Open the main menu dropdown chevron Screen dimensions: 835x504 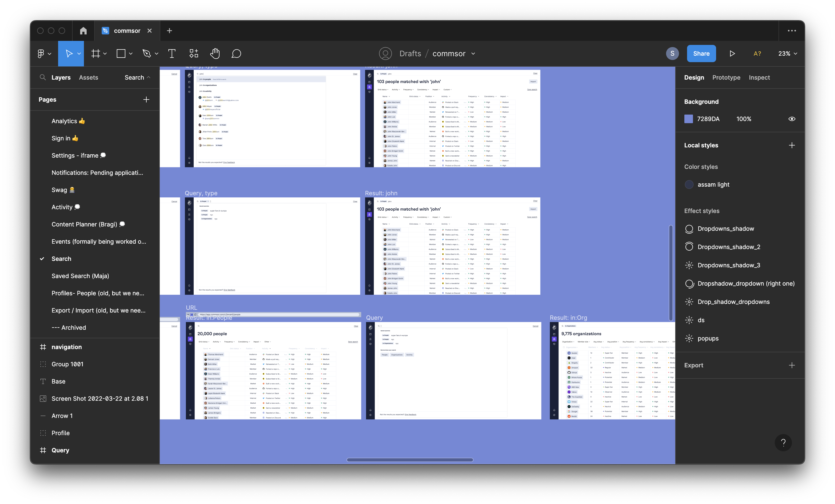(x=49, y=54)
